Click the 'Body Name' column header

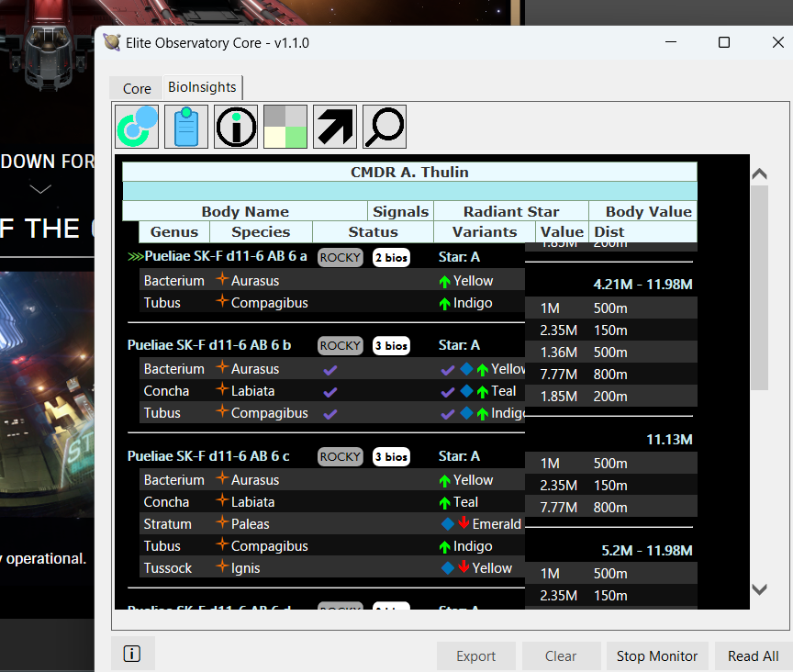(x=245, y=211)
